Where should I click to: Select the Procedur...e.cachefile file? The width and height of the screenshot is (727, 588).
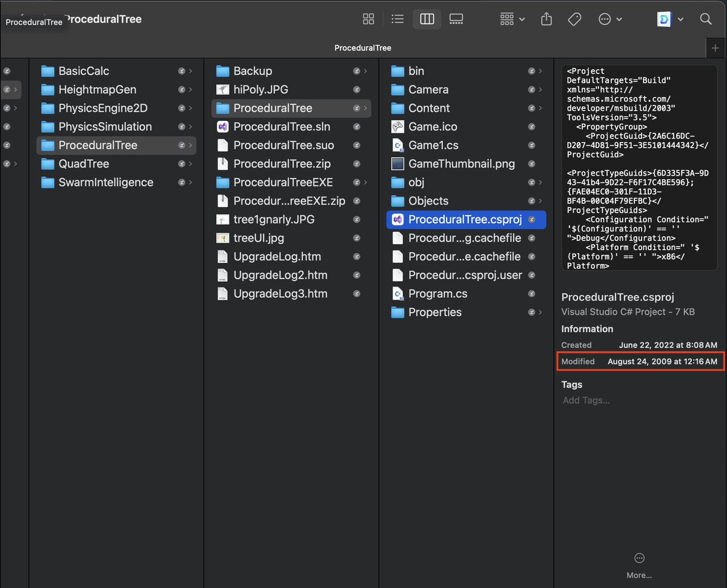466,257
